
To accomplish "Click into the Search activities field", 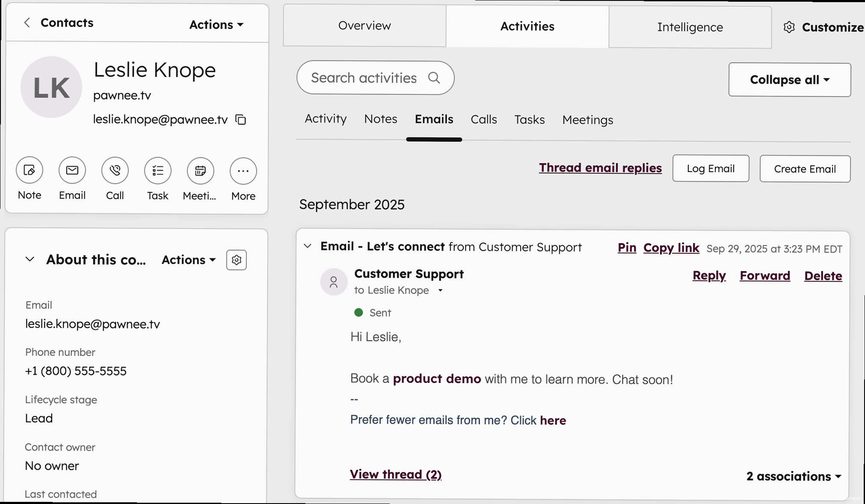I will 364,78.
